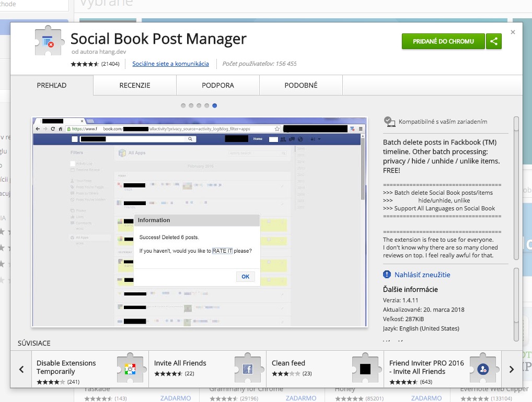
Task: Click the report abuse exclamation icon
Action: coord(387,275)
